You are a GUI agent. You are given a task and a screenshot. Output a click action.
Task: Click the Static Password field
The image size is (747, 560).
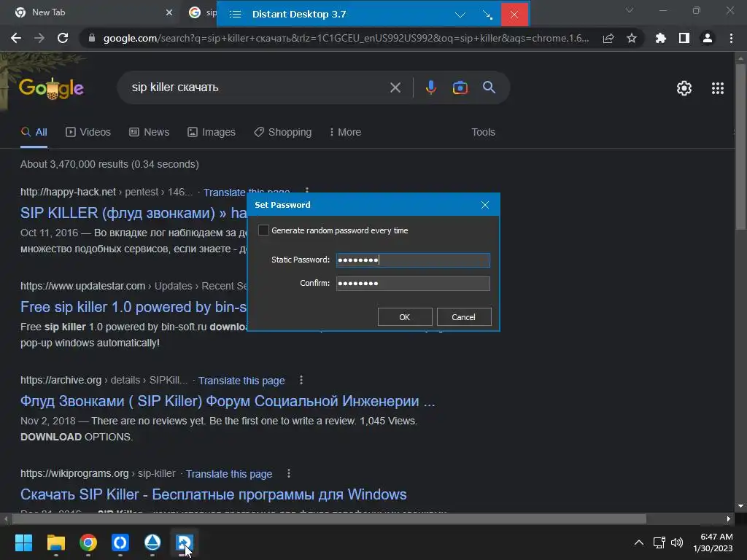click(x=413, y=260)
